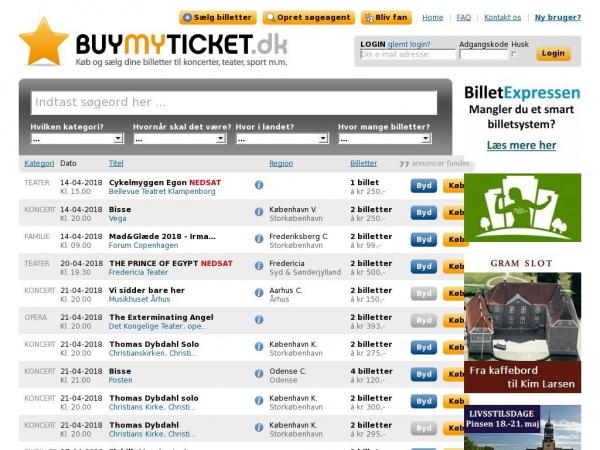Open Ny bruger registration link
This screenshot has width=600, height=450.
[x=558, y=18]
